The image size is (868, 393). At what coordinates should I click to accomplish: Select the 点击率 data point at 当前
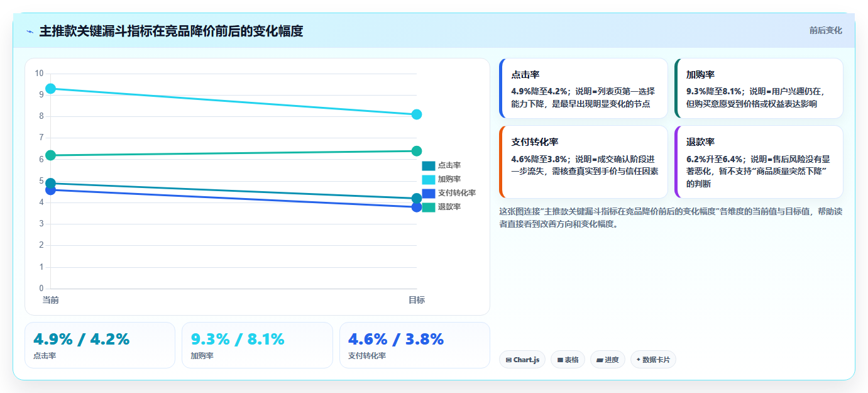pos(50,184)
